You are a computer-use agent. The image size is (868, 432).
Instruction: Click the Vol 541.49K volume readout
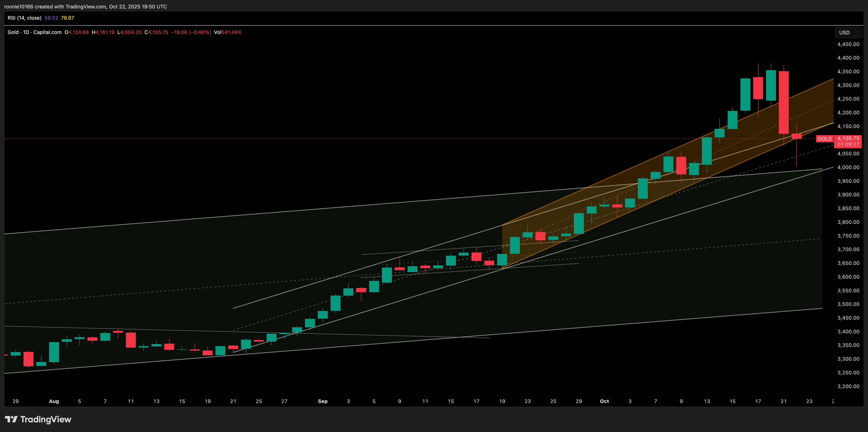[228, 32]
